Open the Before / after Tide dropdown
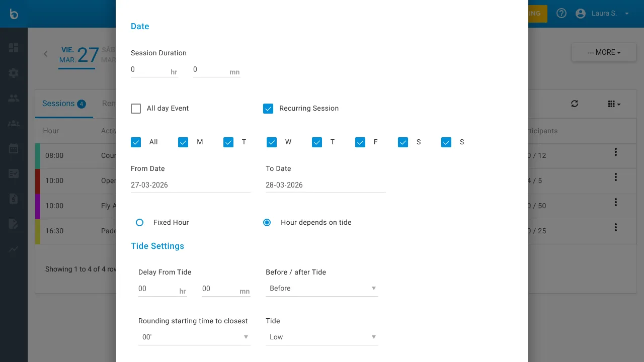Viewport: 644px width, 362px height. (x=322, y=288)
